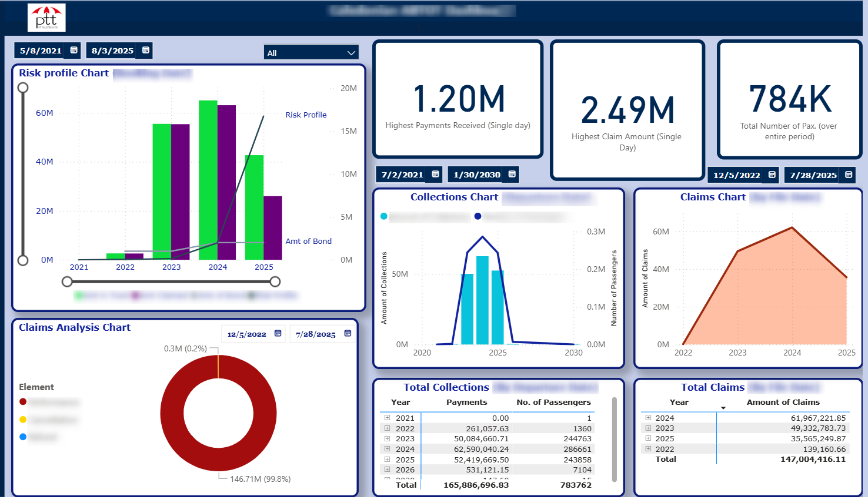The height and width of the screenshot is (503, 868).
Task: Open the All filter dropdown
Action: tap(311, 52)
